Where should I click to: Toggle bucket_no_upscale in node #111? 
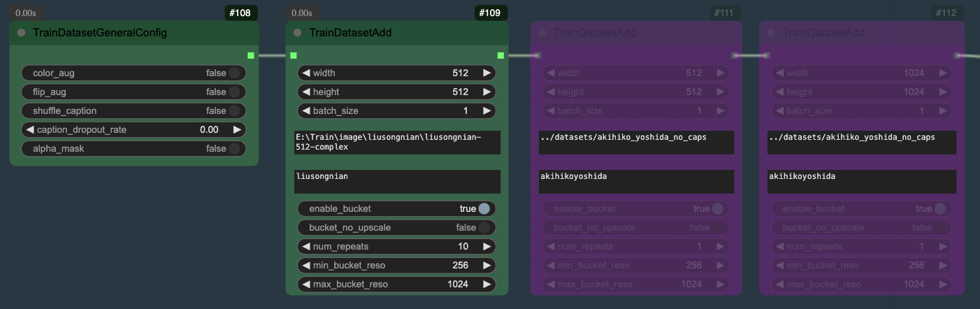(635, 227)
